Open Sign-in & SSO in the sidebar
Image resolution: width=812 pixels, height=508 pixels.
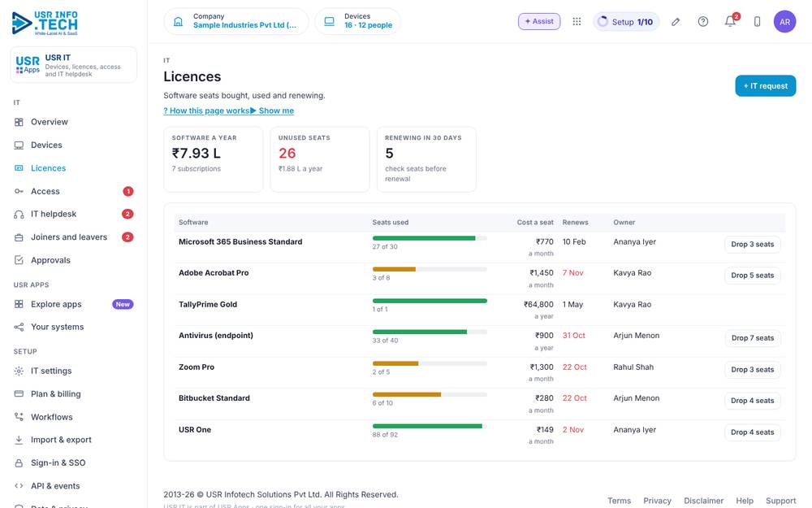[74, 463]
